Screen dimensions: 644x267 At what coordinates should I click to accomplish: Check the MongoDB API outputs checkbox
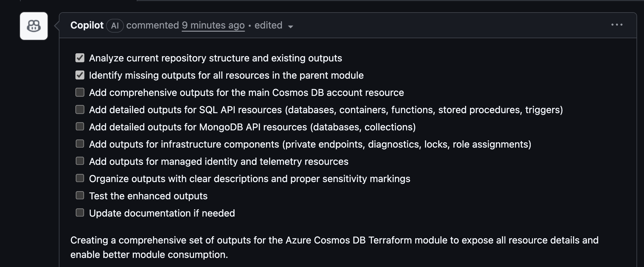coord(80,126)
